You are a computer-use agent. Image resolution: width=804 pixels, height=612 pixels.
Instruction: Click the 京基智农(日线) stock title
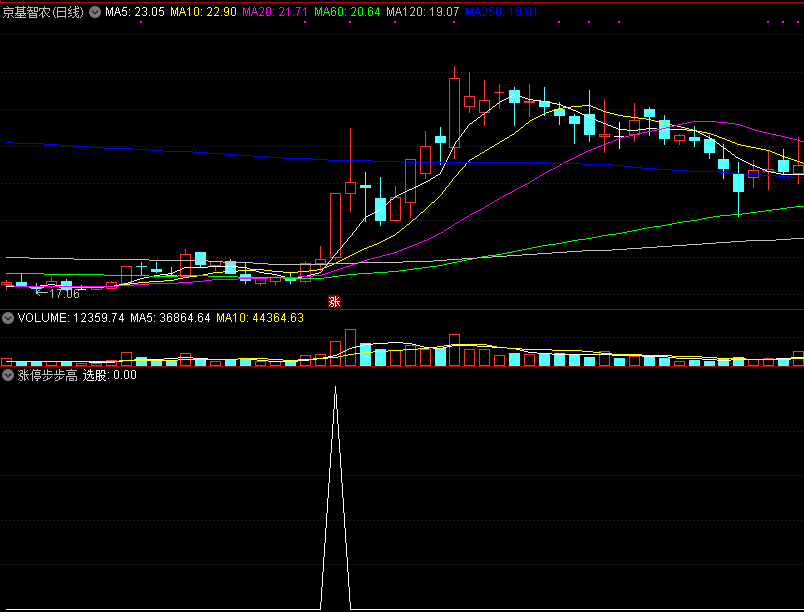click(43, 12)
